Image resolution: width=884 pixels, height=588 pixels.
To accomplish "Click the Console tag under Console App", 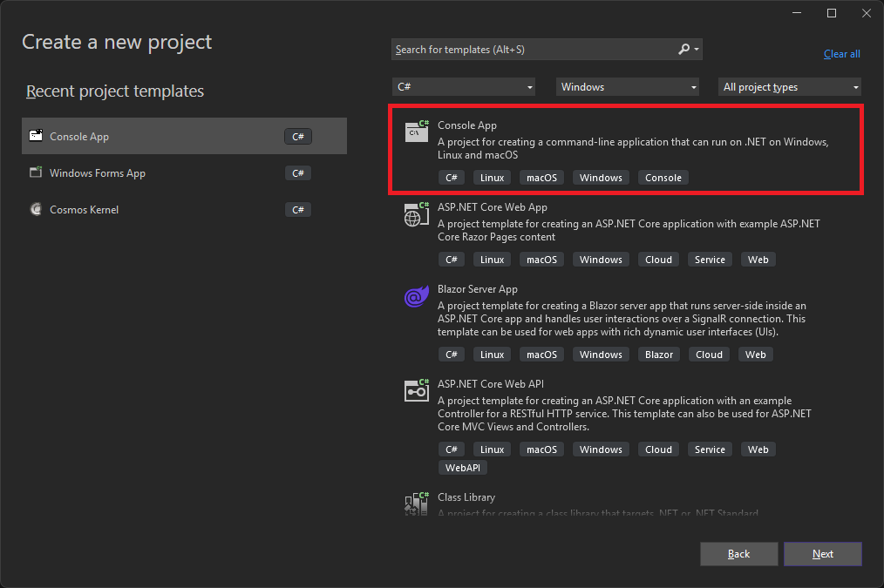I will [663, 178].
